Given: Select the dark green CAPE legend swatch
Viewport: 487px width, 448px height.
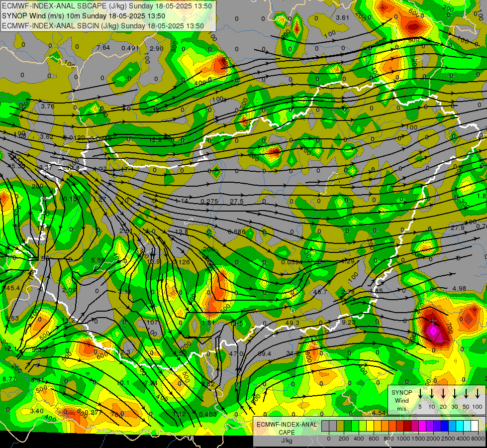Looking at the screenshot, I should [348, 426].
